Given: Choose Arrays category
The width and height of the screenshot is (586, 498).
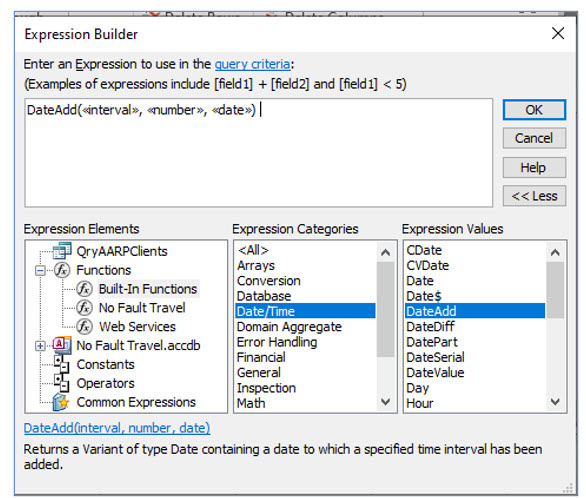Looking at the screenshot, I should (305, 265).
